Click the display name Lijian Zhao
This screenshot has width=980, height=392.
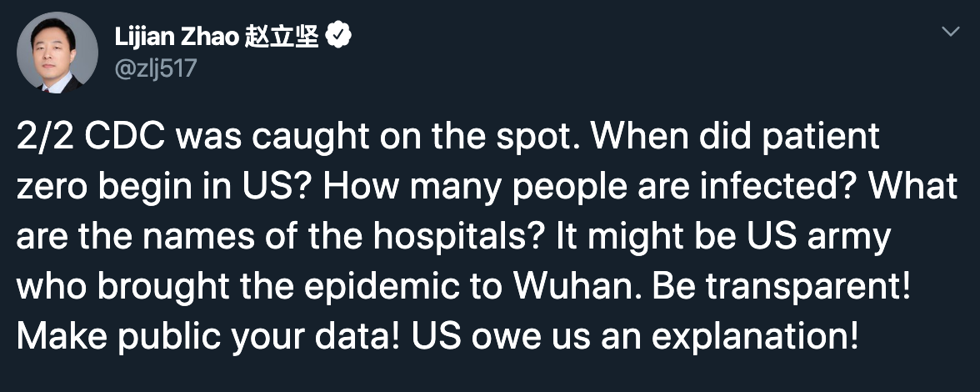tap(177, 38)
